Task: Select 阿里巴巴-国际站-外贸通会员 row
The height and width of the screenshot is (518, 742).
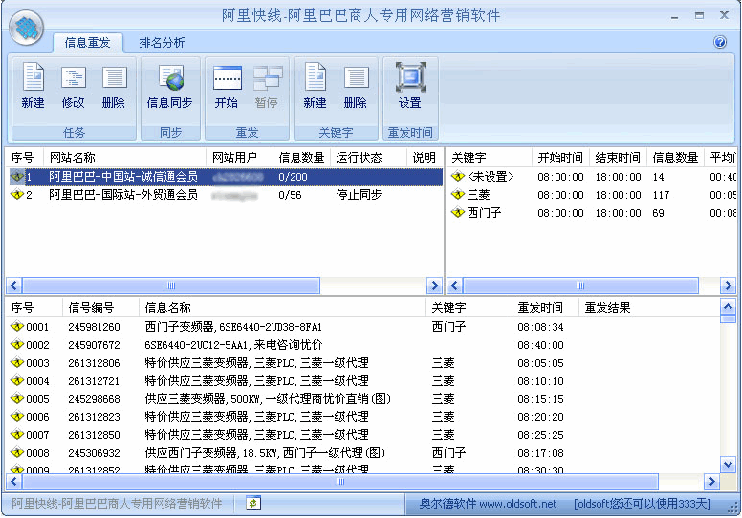Action: click(225, 194)
